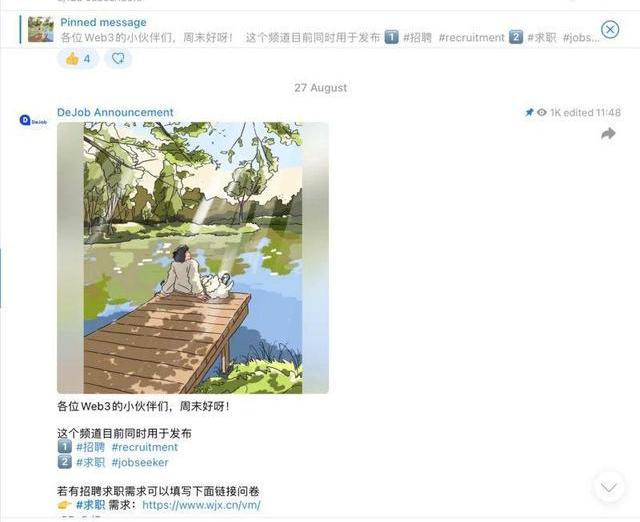This screenshot has width=640, height=522.
Task: Close the pinned message bar
Action: pos(610,30)
